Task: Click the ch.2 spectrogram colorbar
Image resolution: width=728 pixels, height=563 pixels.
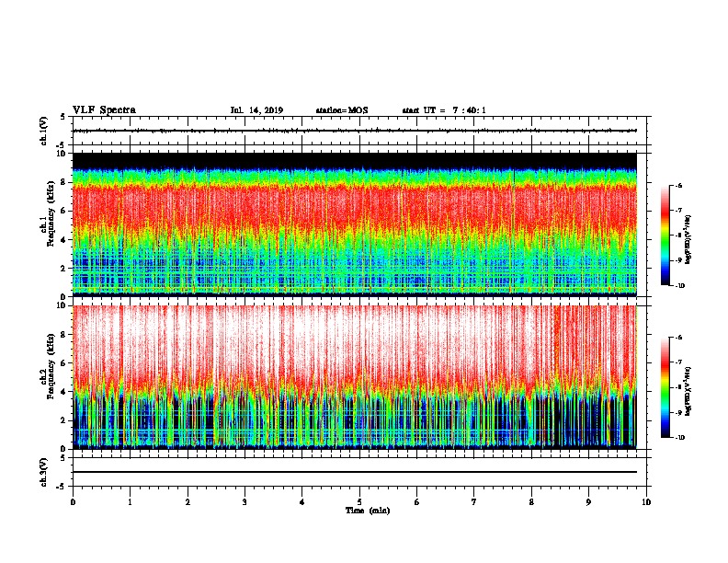Action: pyautogui.click(x=665, y=387)
